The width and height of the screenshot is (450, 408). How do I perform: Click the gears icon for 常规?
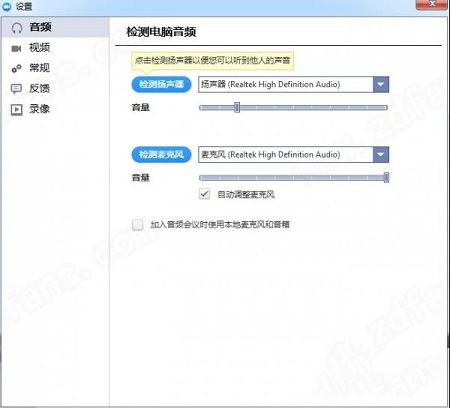16,68
